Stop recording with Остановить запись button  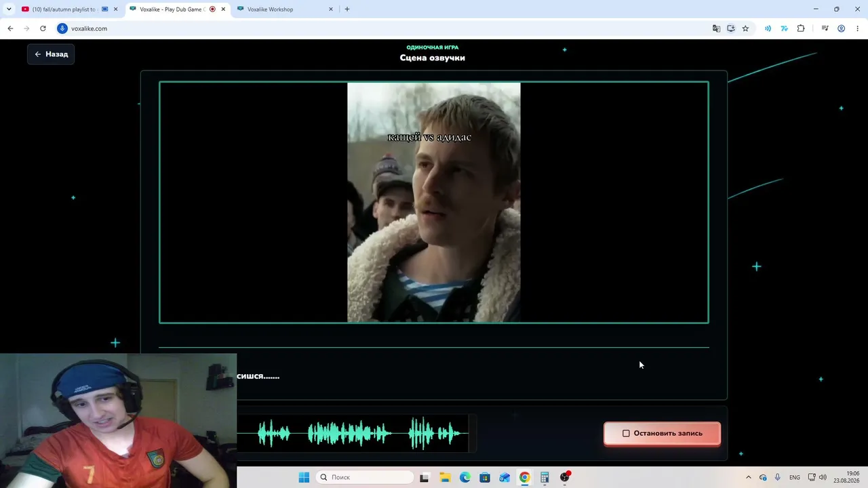[x=662, y=433]
